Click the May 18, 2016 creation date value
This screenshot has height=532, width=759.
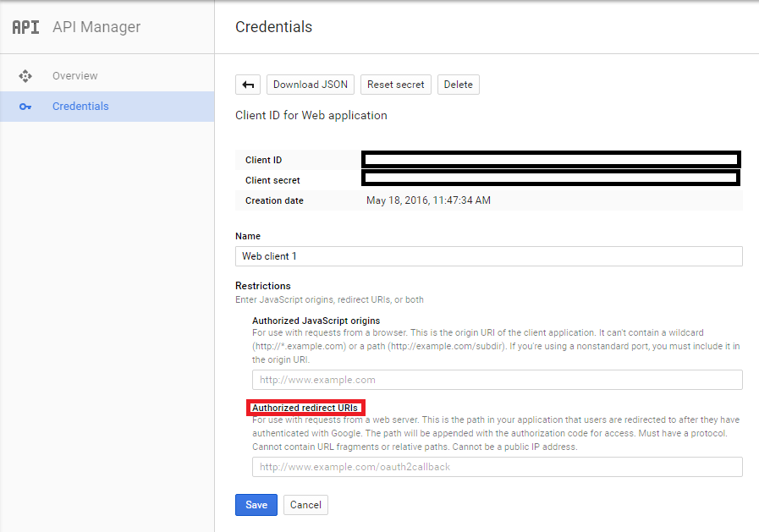(428, 200)
